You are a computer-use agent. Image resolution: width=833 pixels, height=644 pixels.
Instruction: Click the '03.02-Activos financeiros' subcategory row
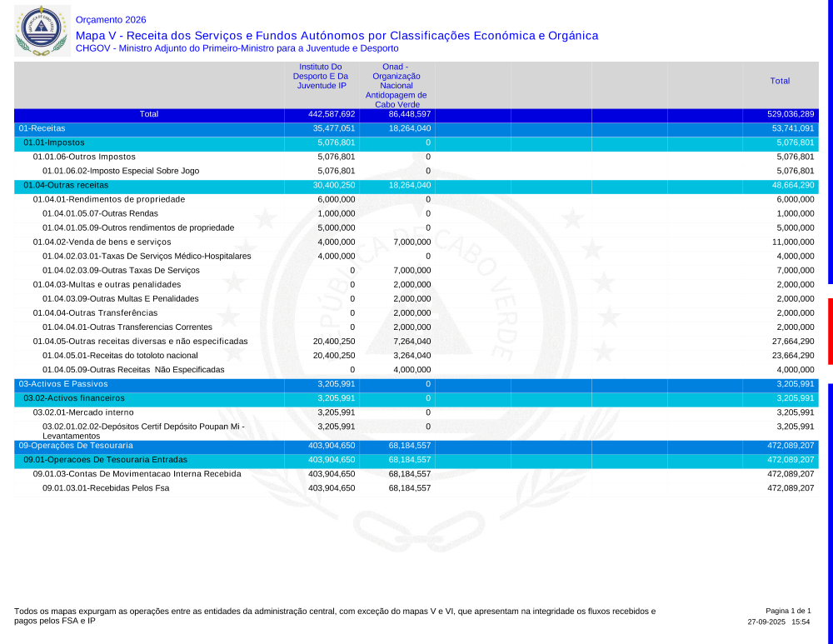(x=74, y=398)
